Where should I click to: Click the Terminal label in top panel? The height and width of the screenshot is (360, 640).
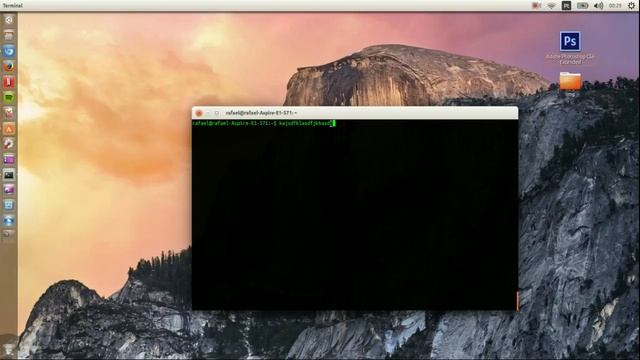(12, 6)
